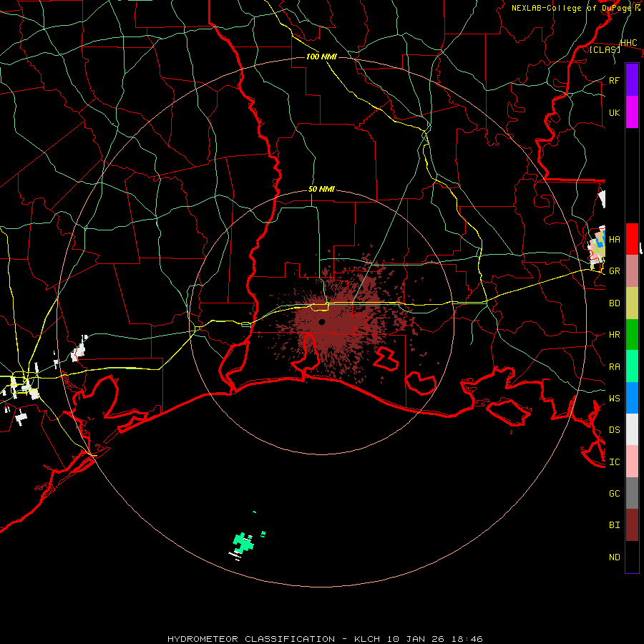Click the GR salmon legend color swatch
The height and width of the screenshot is (644, 644).
(632, 271)
